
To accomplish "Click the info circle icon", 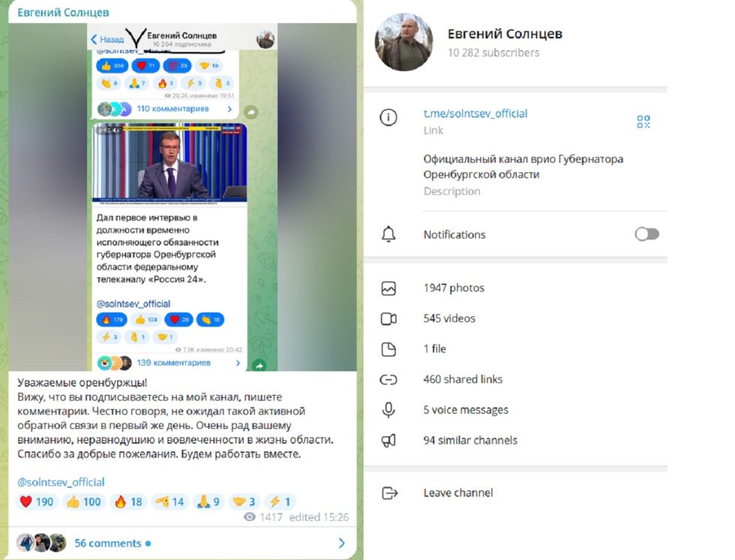I will pyautogui.click(x=388, y=117).
